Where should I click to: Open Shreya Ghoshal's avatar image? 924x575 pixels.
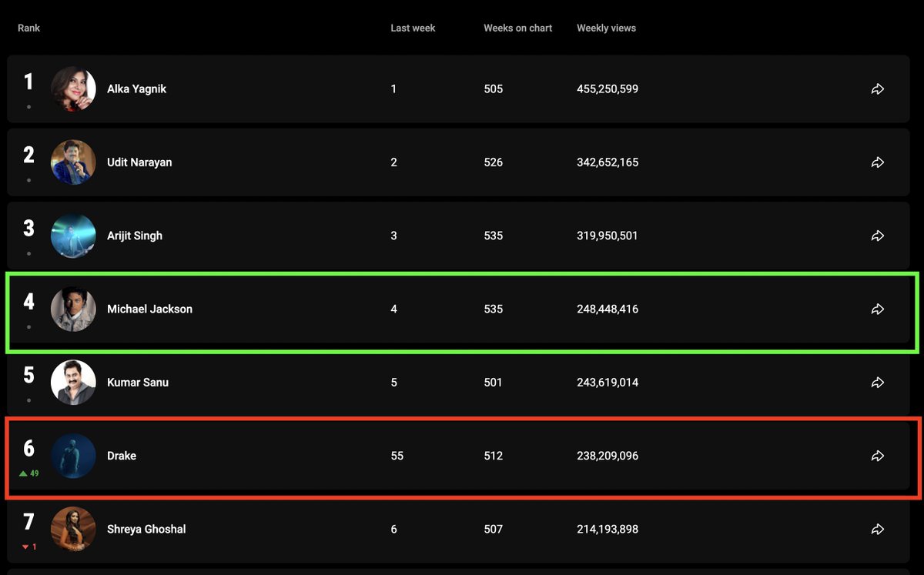(x=73, y=529)
